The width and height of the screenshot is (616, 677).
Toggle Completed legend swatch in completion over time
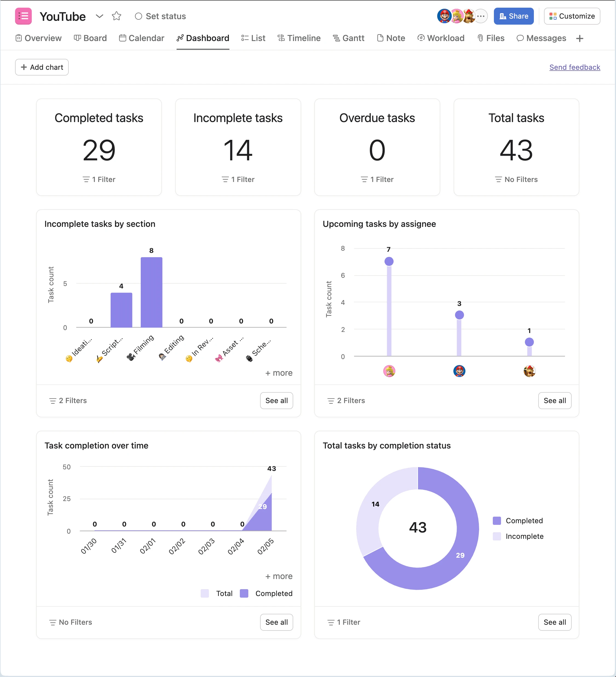(244, 593)
